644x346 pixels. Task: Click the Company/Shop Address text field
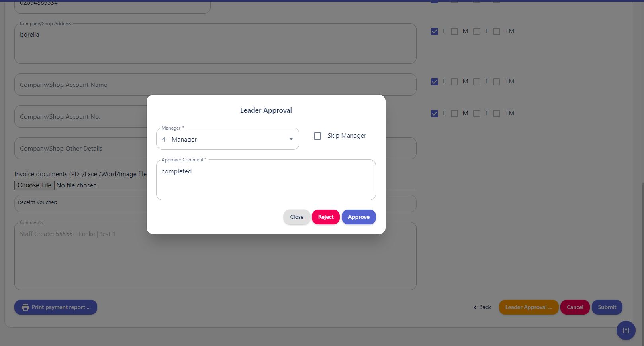point(215,44)
